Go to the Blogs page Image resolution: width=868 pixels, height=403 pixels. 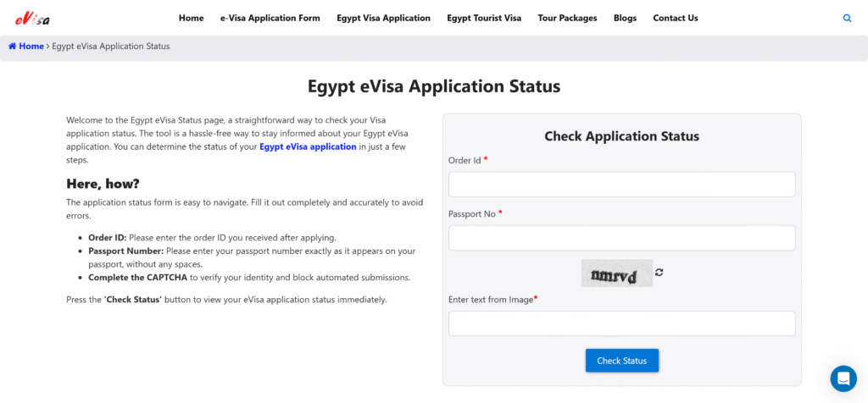[625, 18]
